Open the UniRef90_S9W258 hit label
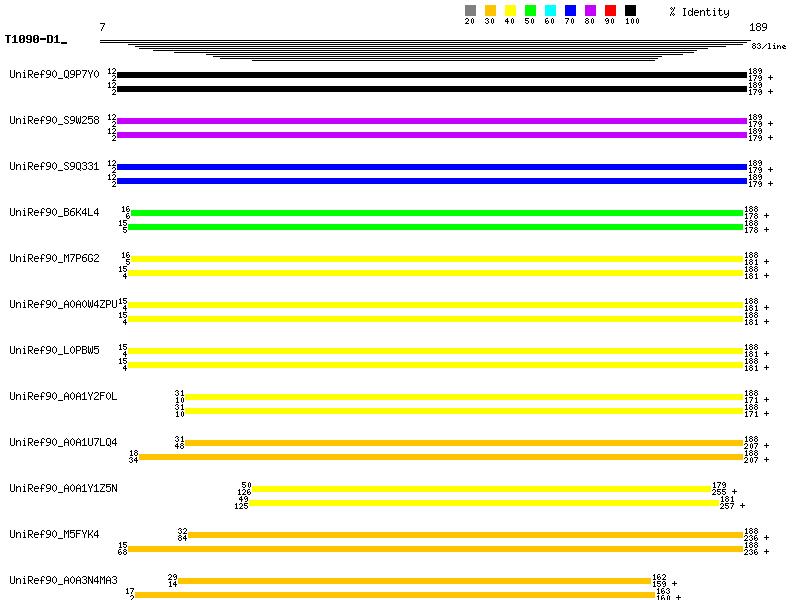The width and height of the screenshot is (800, 600). 54,120
